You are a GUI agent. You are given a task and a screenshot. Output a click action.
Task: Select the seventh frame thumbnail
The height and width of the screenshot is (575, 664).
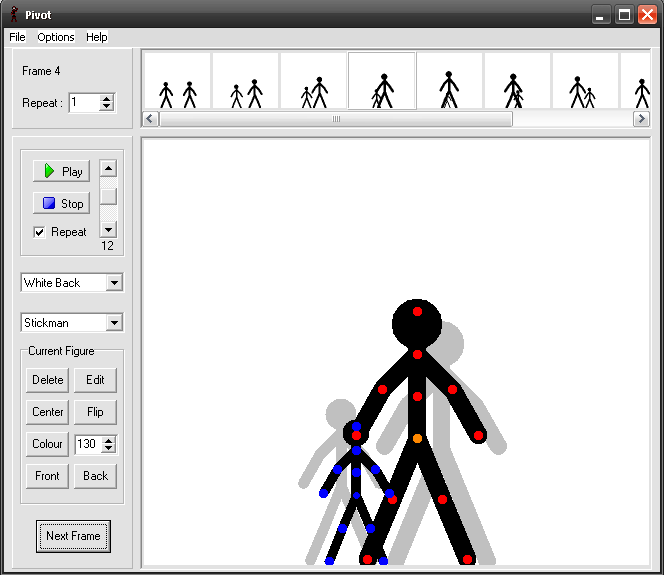click(x=586, y=80)
